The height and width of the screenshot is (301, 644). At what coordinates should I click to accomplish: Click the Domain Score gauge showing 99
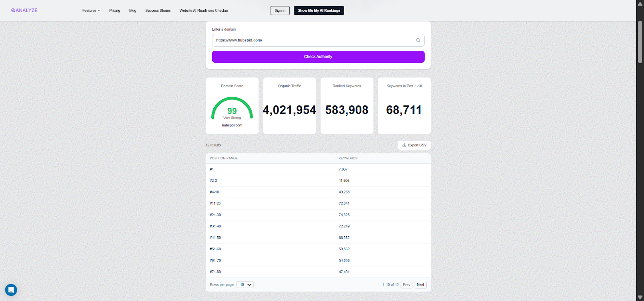coord(232,108)
